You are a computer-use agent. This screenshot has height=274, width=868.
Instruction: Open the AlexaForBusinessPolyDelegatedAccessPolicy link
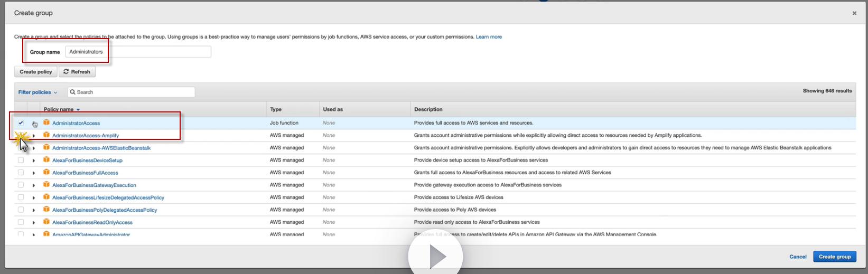tap(105, 210)
